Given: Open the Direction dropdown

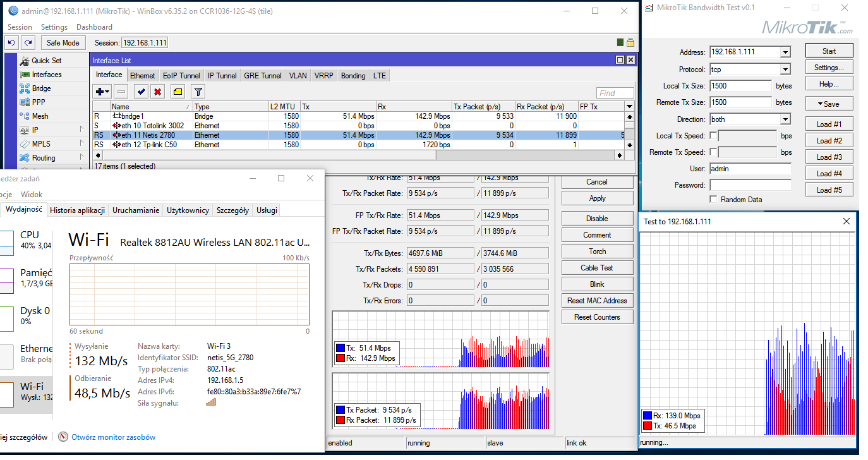Looking at the screenshot, I should [785, 119].
